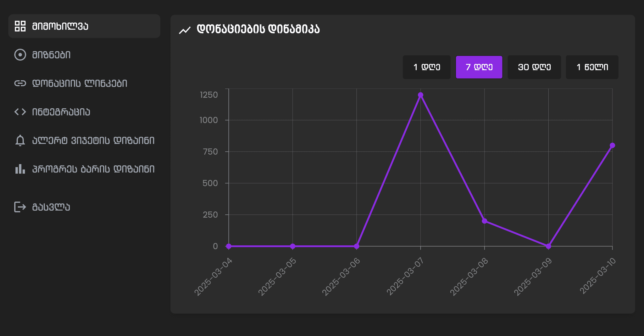The height and width of the screenshot is (336, 644).
Task: Click the 2025-03-08 data point on the chart
Action: [484, 221]
